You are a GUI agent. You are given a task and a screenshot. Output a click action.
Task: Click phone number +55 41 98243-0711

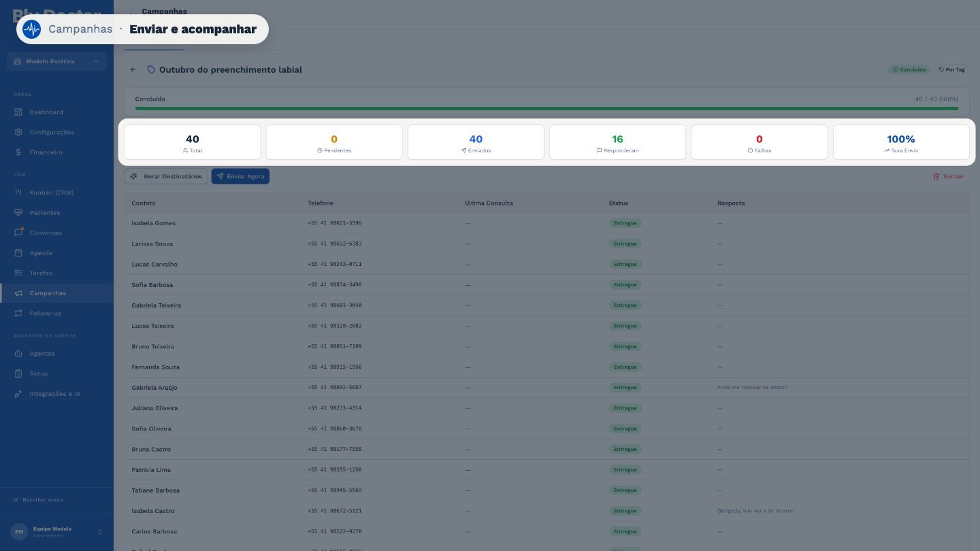click(335, 264)
